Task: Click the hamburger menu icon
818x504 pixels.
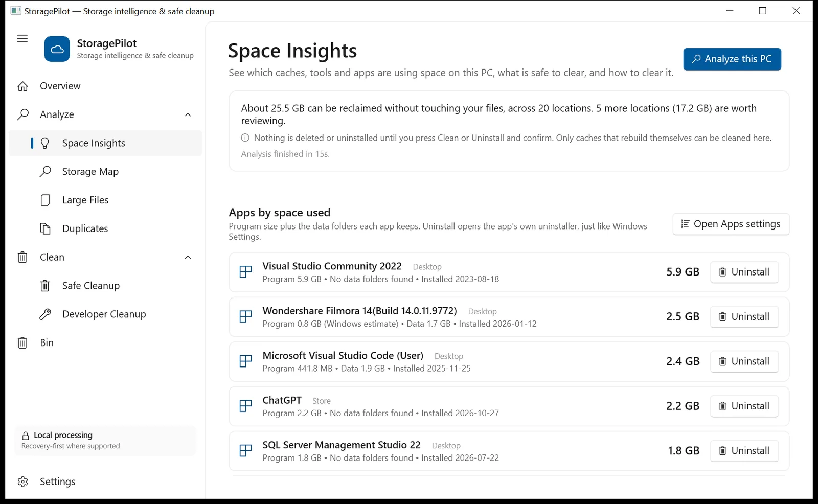Action: tap(22, 39)
